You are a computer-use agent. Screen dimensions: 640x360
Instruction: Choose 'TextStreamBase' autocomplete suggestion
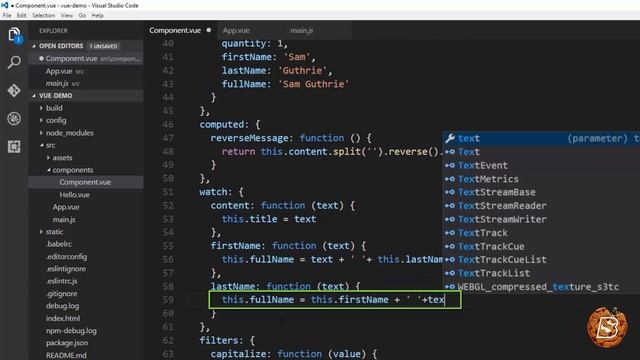542,192
